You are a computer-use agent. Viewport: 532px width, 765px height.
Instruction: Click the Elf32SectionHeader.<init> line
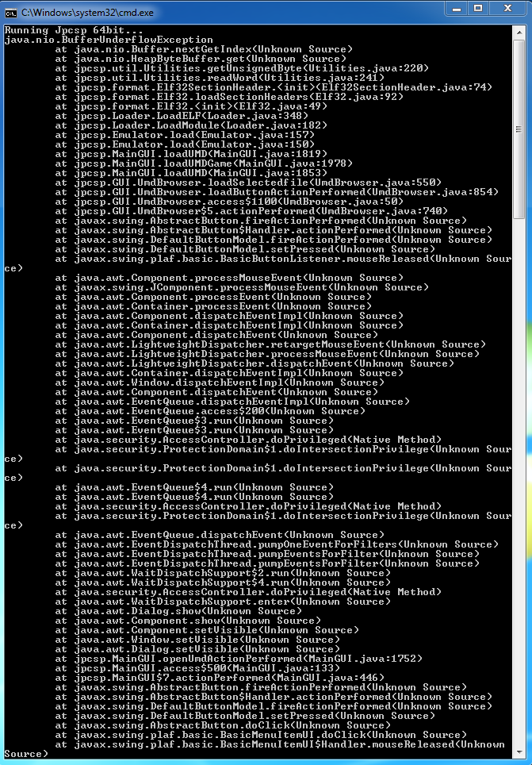(273, 87)
